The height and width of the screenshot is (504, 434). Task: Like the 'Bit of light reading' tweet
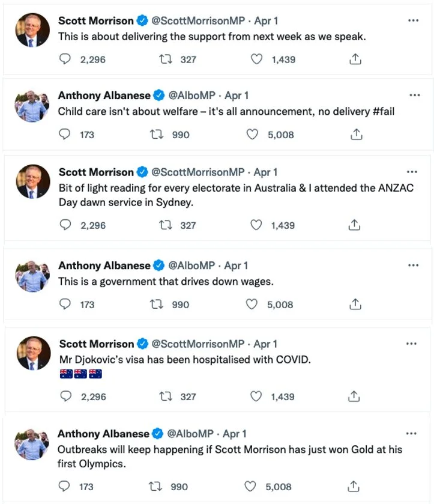(x=256, y=225)
